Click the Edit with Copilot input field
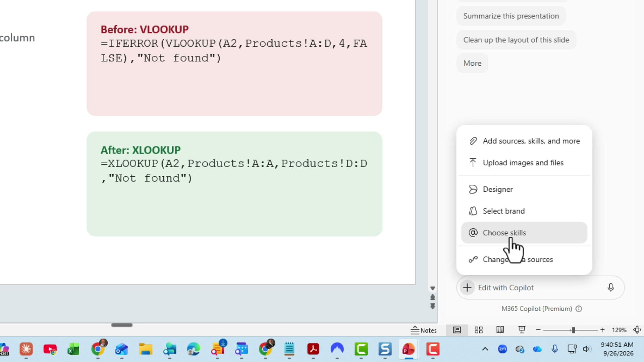Screen dimensions: 644x362 tap(540, 288)
